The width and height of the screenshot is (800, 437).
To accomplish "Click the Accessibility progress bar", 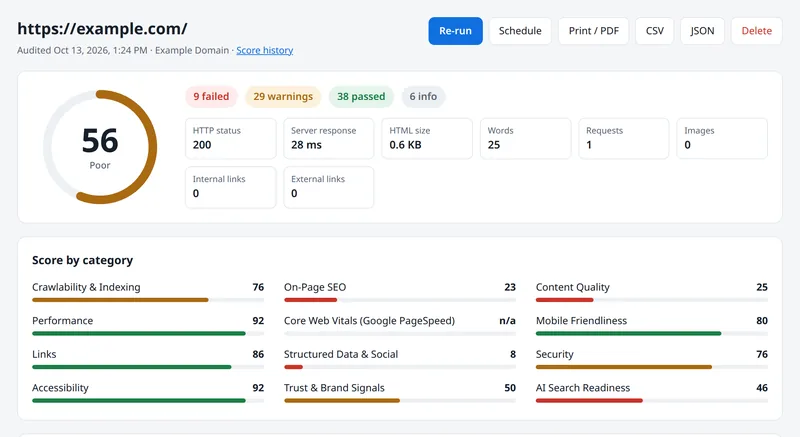I will (148, 401).
